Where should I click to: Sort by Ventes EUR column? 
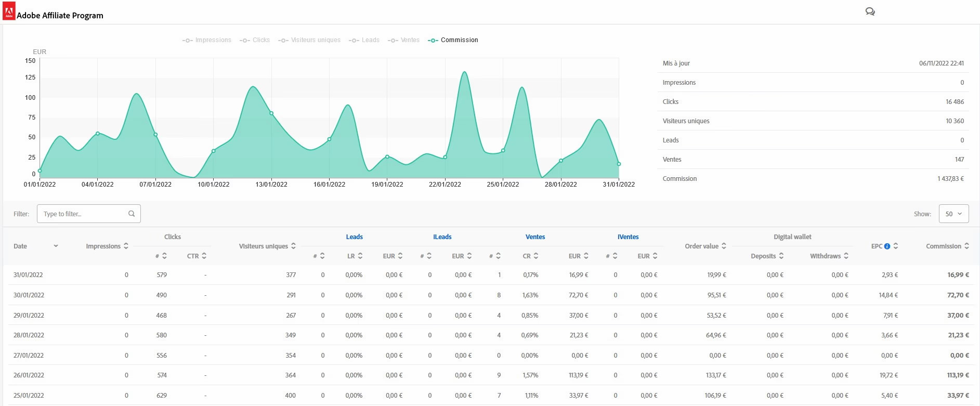(x=585, y=256)
